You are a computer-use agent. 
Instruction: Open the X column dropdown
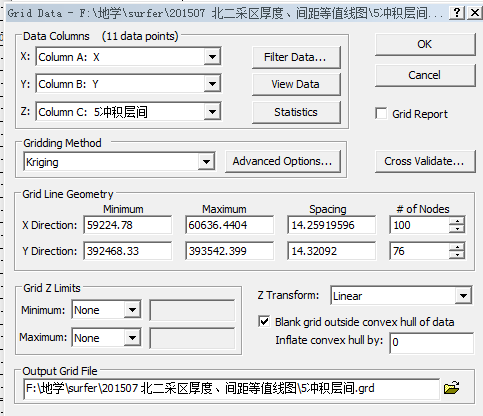pyautogui.click(x=212, y=57)
